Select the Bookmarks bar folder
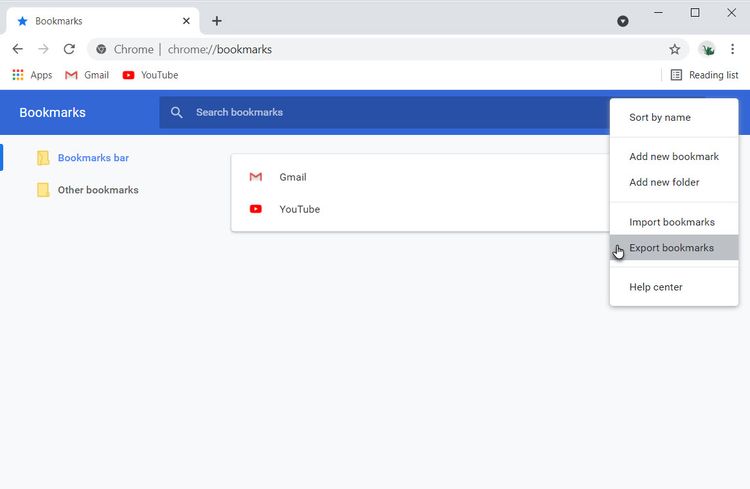The height and width of the screenshot is (489, 750). [x=83, y=157]
